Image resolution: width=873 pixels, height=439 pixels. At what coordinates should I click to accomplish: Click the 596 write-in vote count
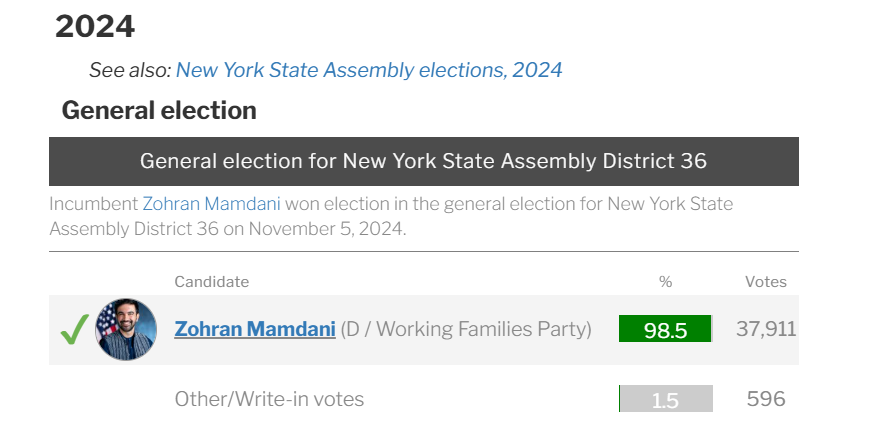point(766,399)
